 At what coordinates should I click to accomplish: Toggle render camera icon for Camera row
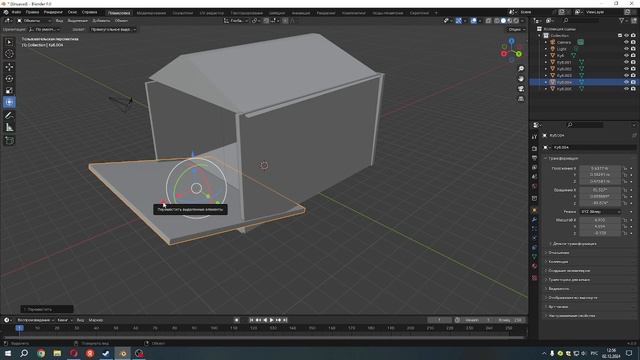[x=633, y=42]
